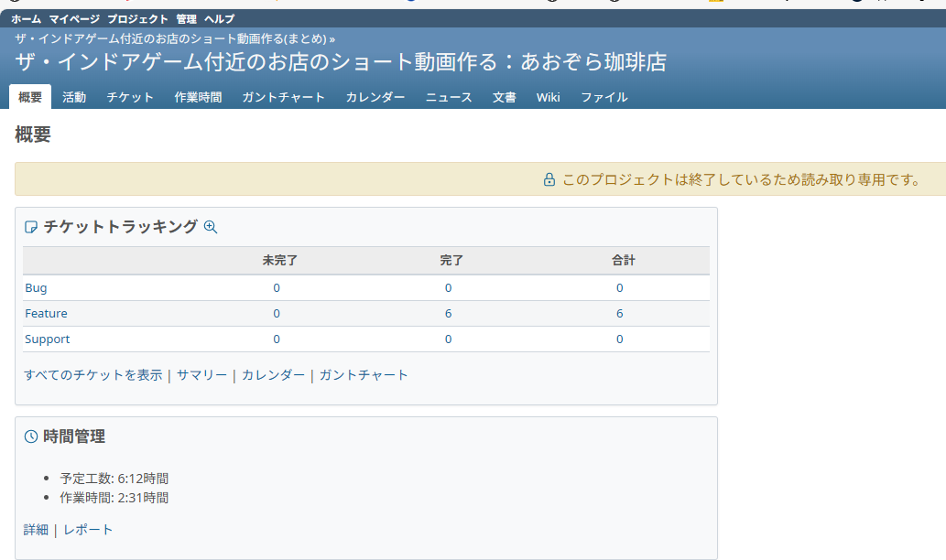Switch to the 活動 tab

click(x=74, y=97)
